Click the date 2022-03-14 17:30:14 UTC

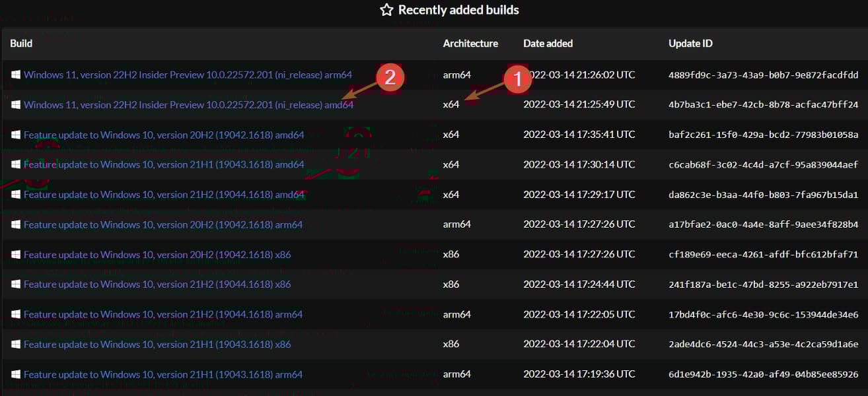click(x=579, y=164)
